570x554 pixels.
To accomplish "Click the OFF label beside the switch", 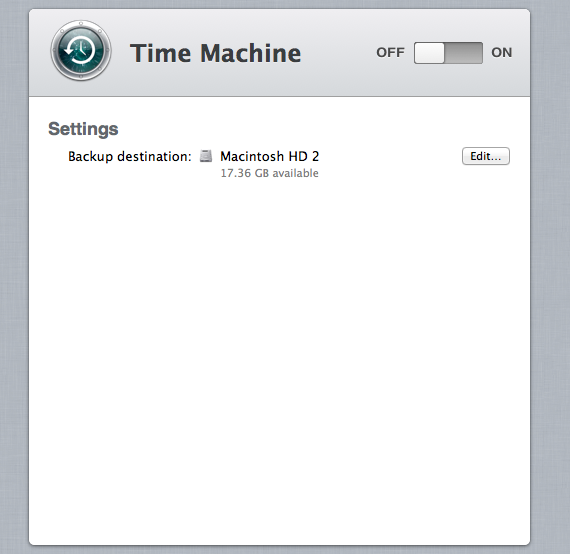I will 390,53.
